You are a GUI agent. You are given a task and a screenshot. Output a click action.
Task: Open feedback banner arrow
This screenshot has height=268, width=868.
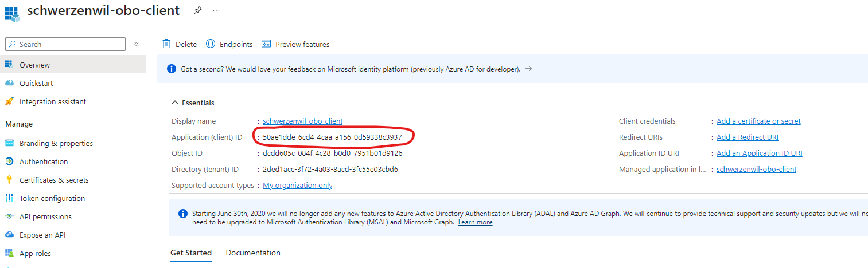tap(528, 69)
